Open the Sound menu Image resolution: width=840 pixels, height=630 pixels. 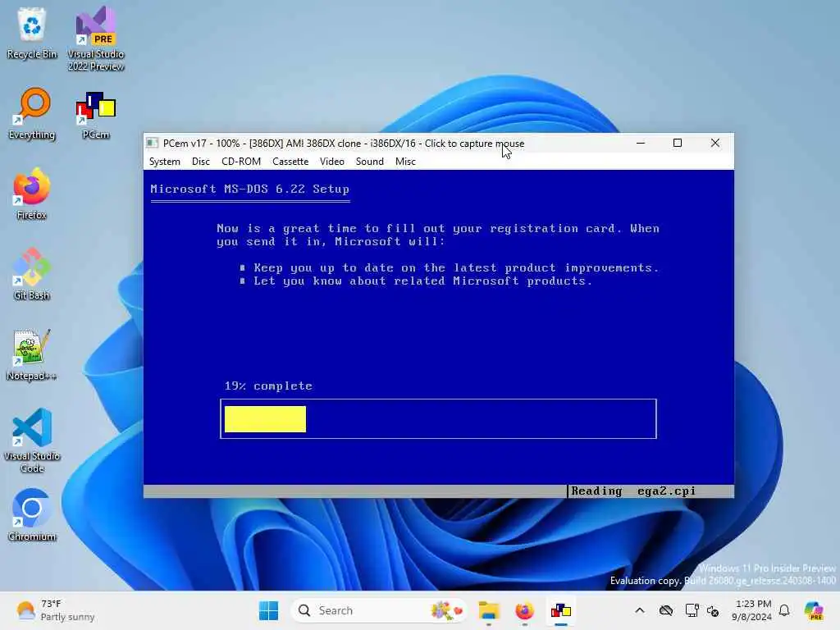pyautogui.click(x=370, y=162)
